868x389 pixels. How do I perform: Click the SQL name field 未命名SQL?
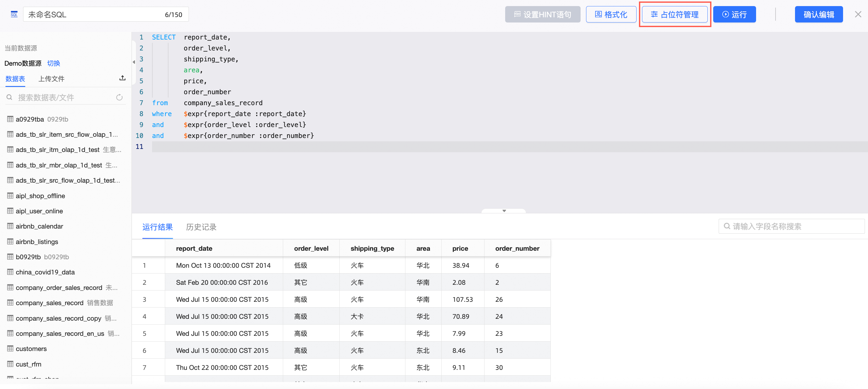tap(106, 15)
